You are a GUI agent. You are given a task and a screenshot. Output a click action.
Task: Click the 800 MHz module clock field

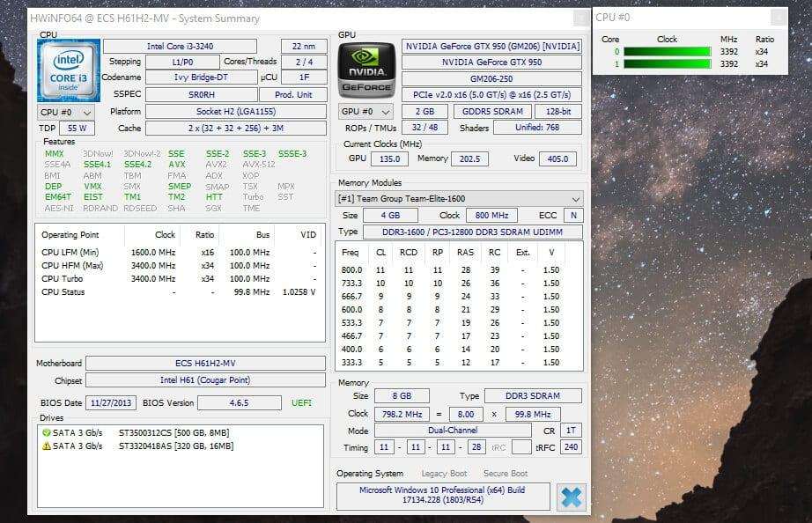[491, 216]
